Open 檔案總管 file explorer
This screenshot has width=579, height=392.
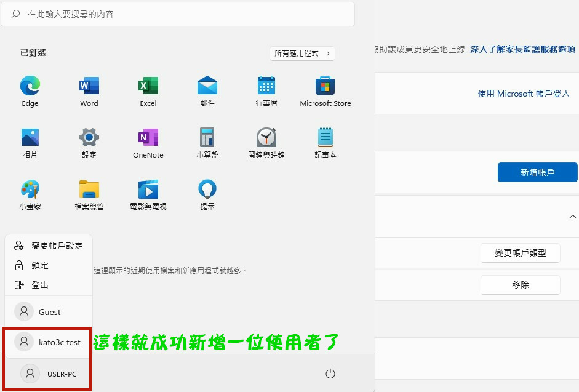click(x=89, y=194)
